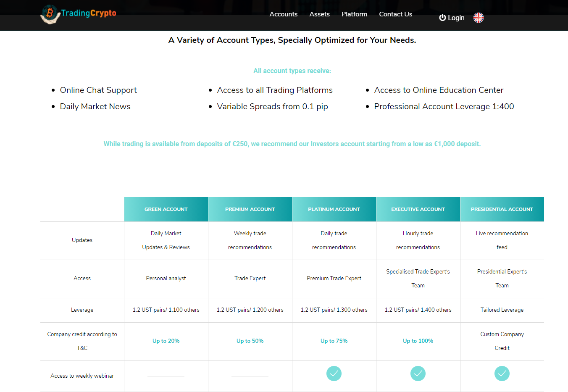The height and width of the screenshot is (392, 568).
Task: Click the 'Personal analyst' cell
Action: (x=166, y=279)
